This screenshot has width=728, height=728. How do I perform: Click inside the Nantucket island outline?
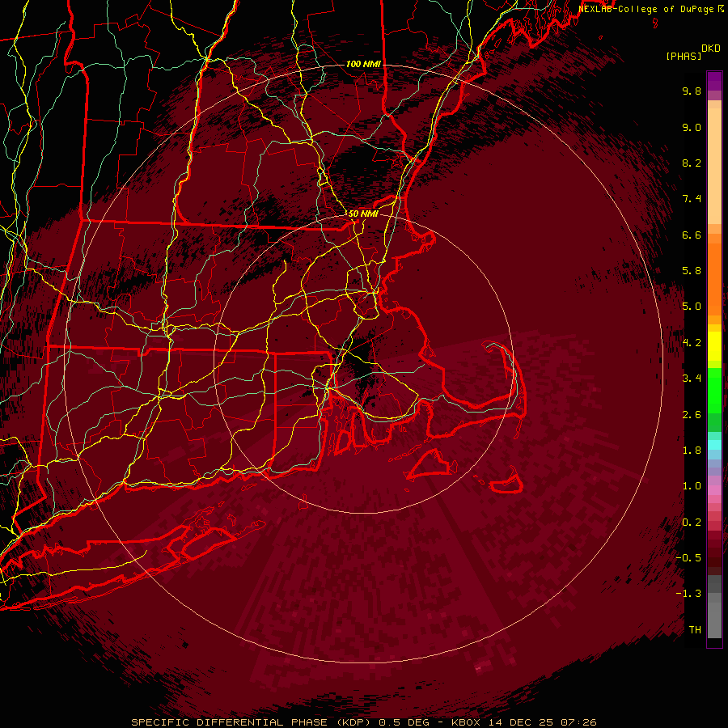tap(508, 486)
